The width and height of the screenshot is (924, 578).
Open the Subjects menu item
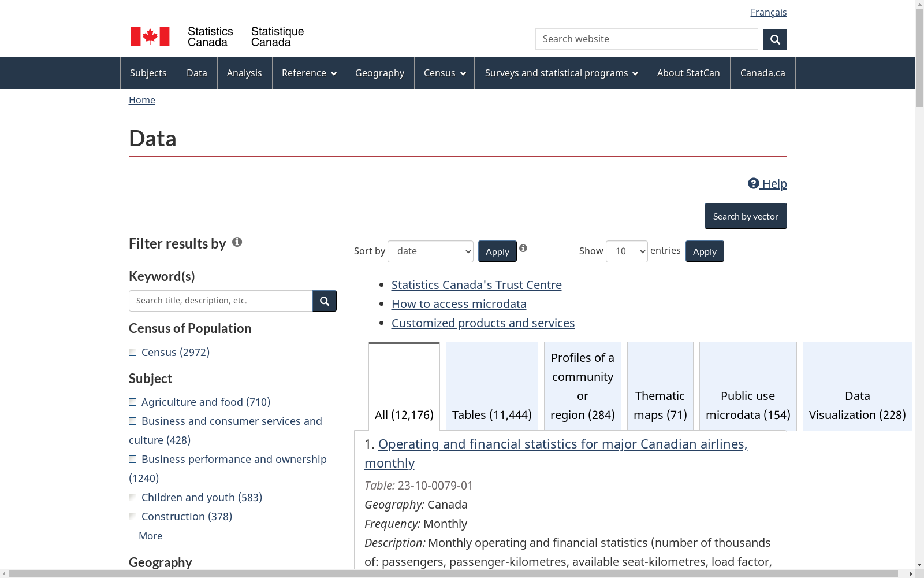click(148, 73)
